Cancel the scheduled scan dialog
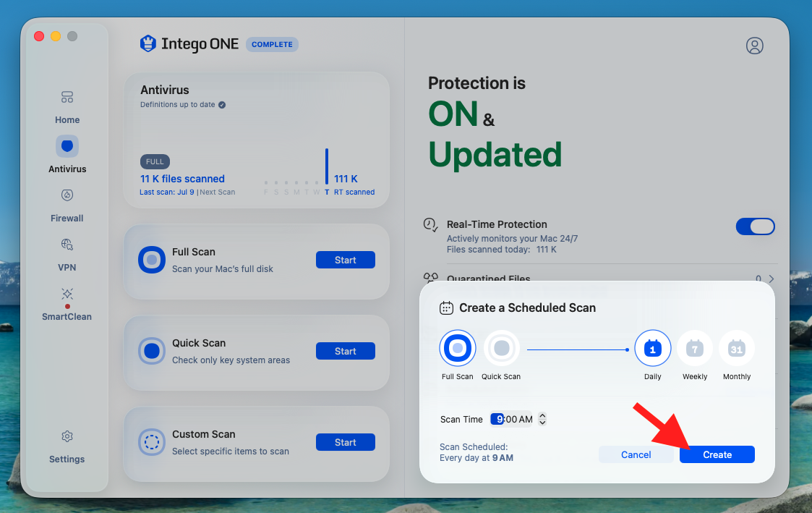 click(x=636, y=454)
